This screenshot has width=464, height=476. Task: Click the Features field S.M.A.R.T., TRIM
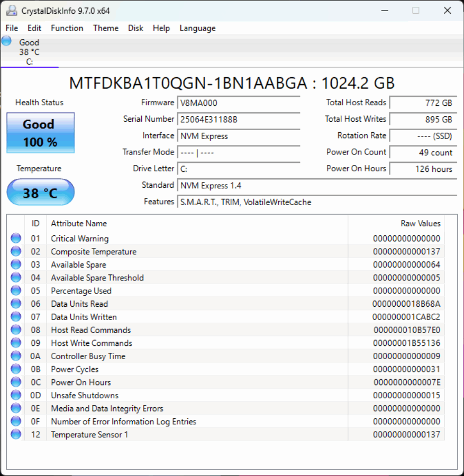(x=317, y=202)
